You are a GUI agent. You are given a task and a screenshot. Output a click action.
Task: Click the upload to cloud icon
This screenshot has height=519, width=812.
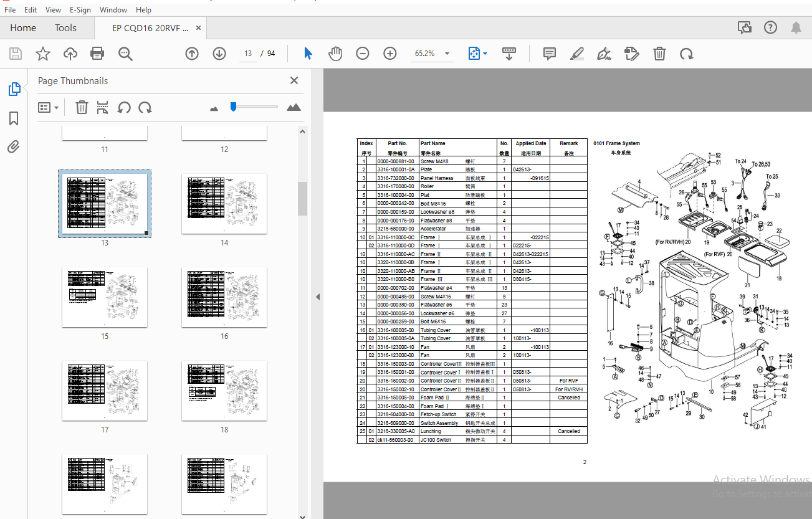70,54
